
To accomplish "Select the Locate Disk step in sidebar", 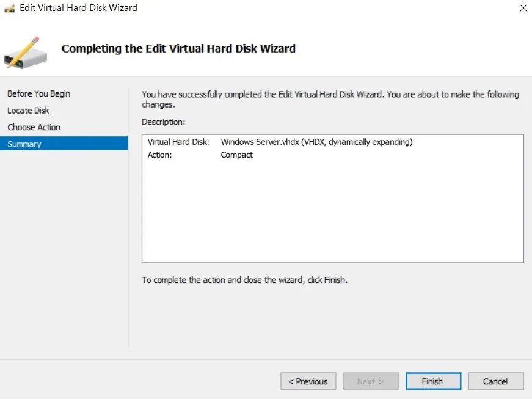I will coord(28,111).
